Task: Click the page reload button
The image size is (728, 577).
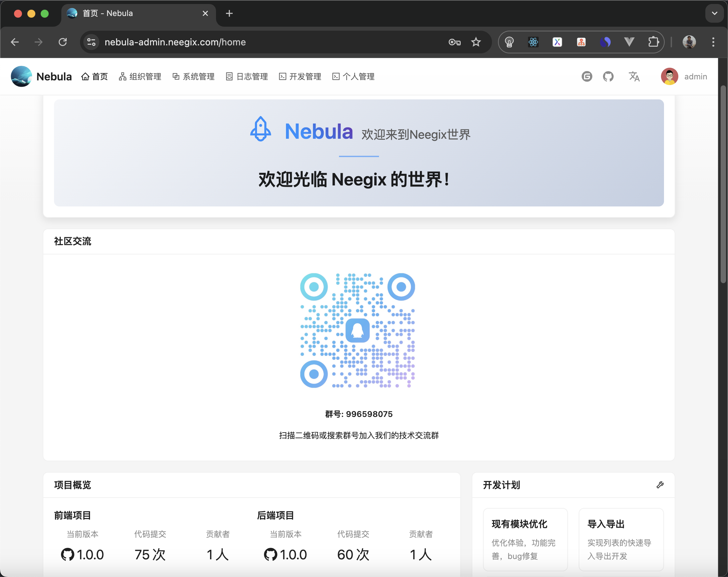Action: pos(63,42)
